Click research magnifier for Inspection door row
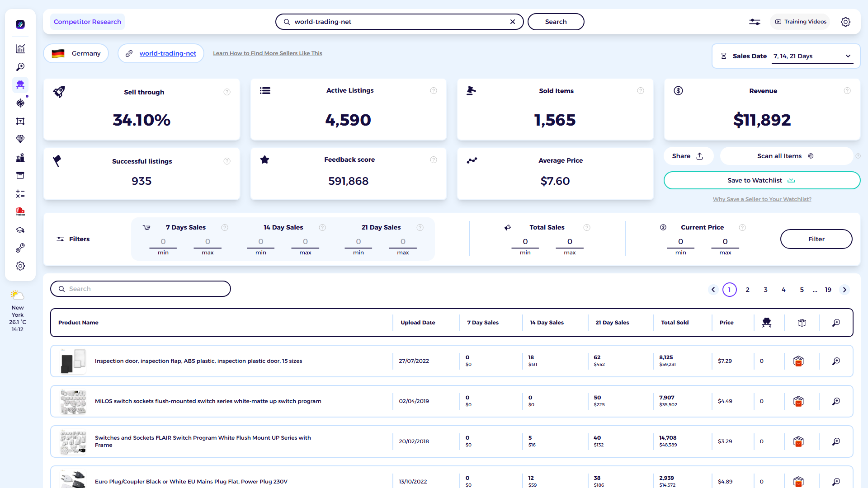The width and height of the screenshot is (868, 488). pos(836,361)
